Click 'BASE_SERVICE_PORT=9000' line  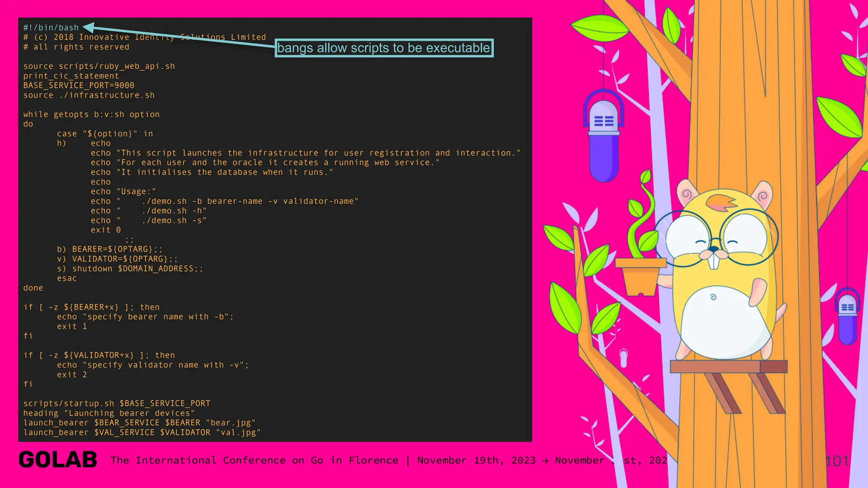pos(79,86)
